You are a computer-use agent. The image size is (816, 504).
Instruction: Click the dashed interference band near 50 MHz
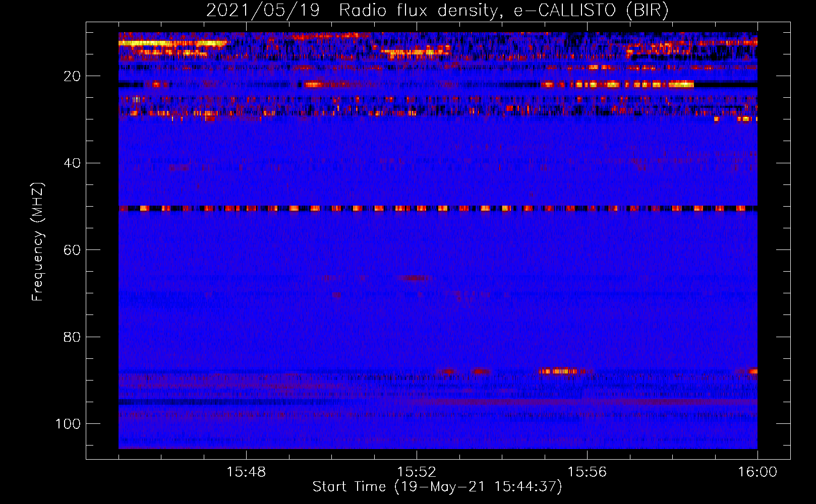[438, 208]
